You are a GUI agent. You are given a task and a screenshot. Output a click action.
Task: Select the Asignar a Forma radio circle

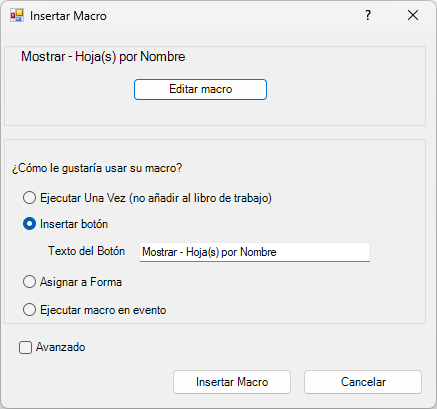pyautogui.click(x=29, y=282)
